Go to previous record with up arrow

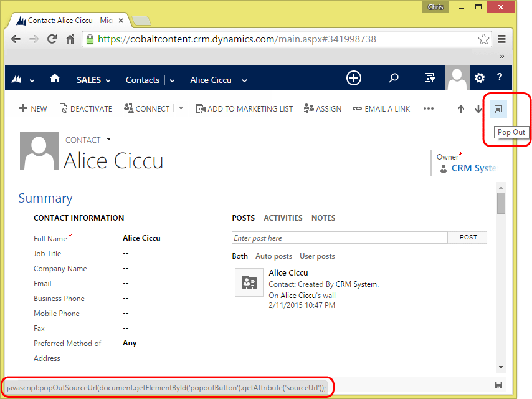461,109
